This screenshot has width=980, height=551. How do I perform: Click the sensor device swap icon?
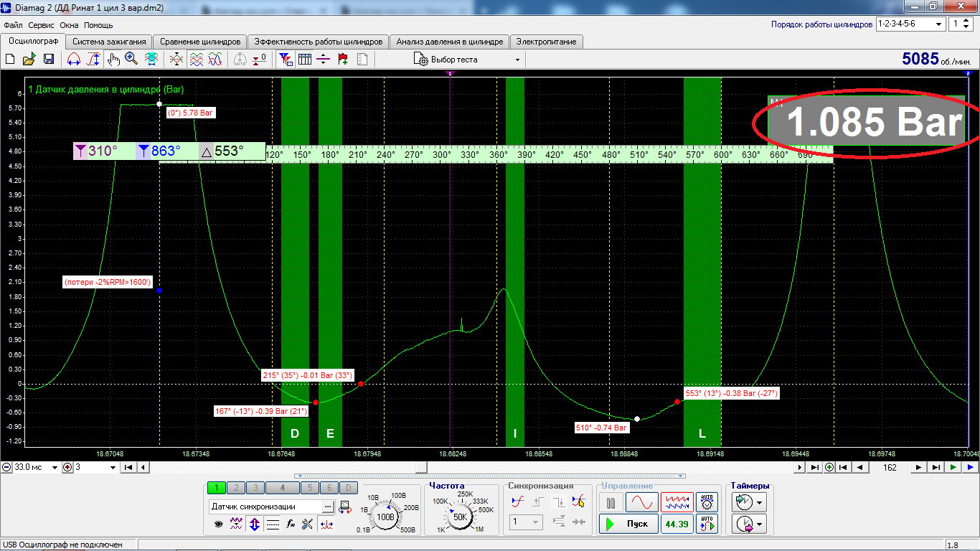pyautogui.click(x=345, y=507)
